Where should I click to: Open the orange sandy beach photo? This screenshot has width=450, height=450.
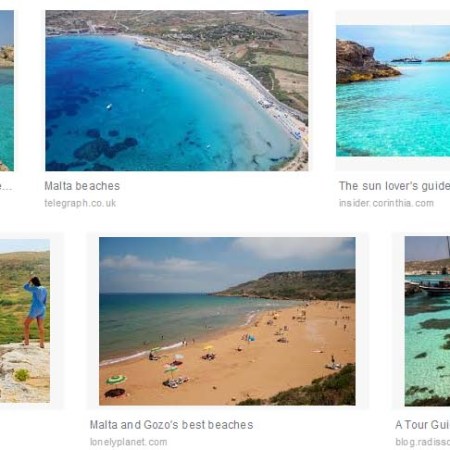point(227,321)
